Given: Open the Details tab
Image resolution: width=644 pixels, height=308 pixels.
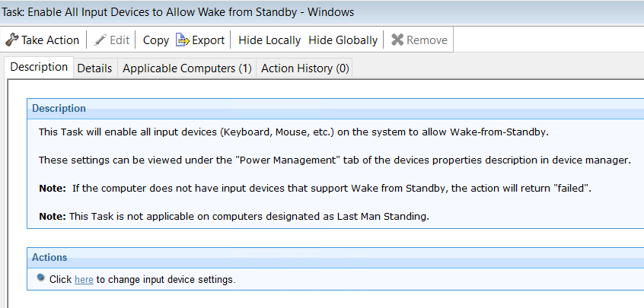Looking at the screenshot, I should [x=94, y=68].
